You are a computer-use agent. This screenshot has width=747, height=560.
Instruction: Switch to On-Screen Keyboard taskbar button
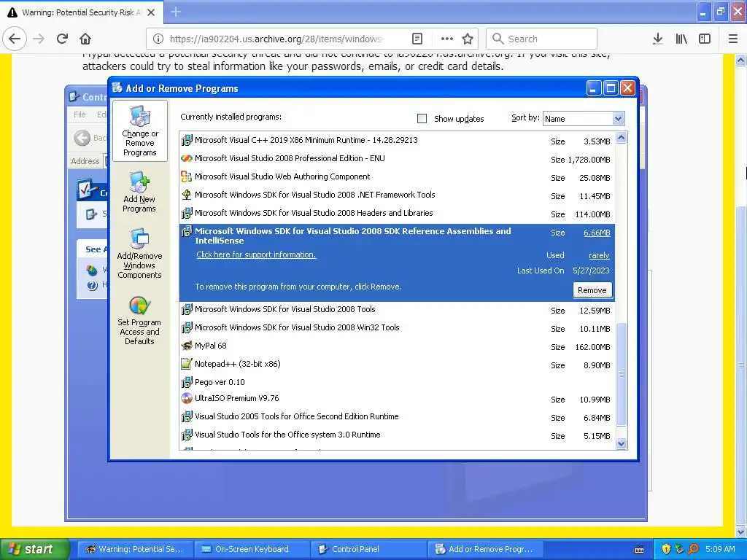[x=252, y=549]
